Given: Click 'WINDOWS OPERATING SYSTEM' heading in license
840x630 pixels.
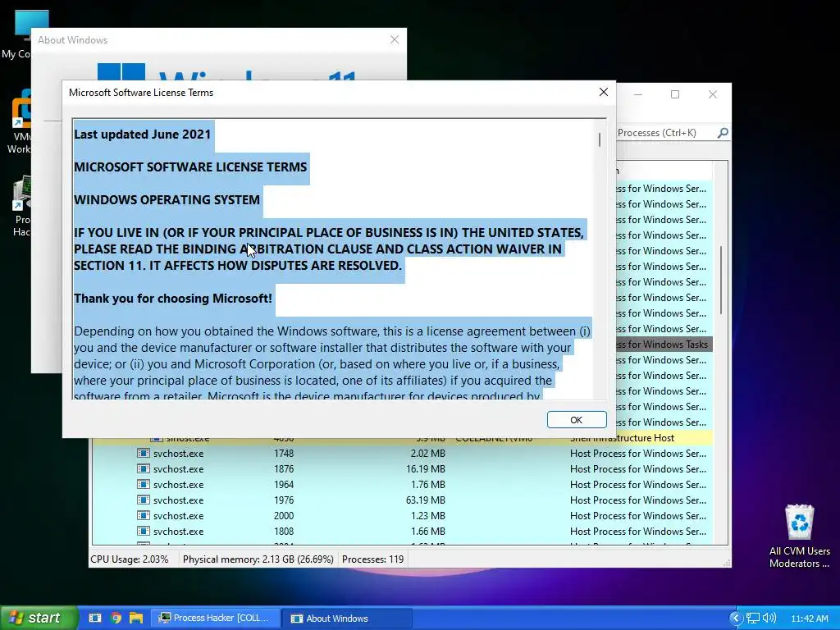Looking at the screenshot, I should pyautogui.click(x=167, y=200).
